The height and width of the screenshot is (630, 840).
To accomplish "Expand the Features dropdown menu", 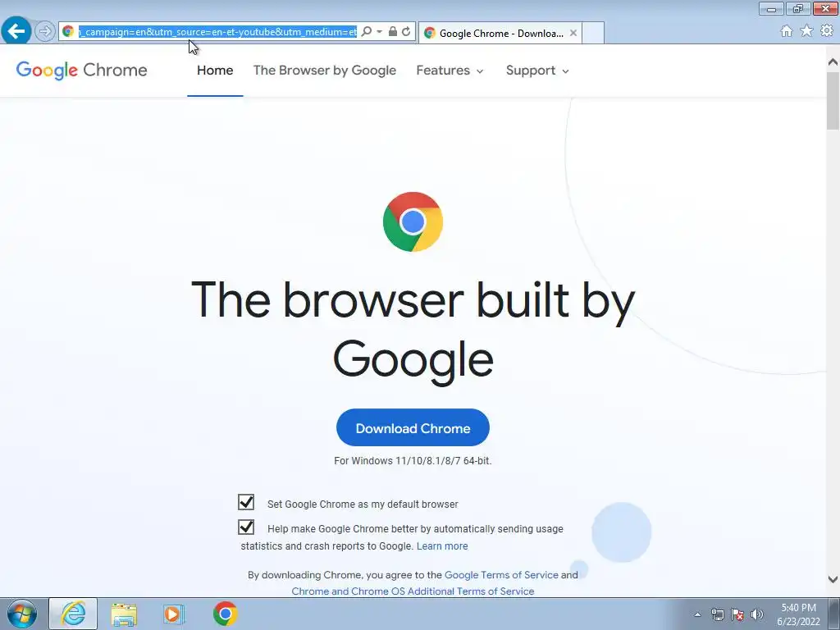I will [450, 71].
